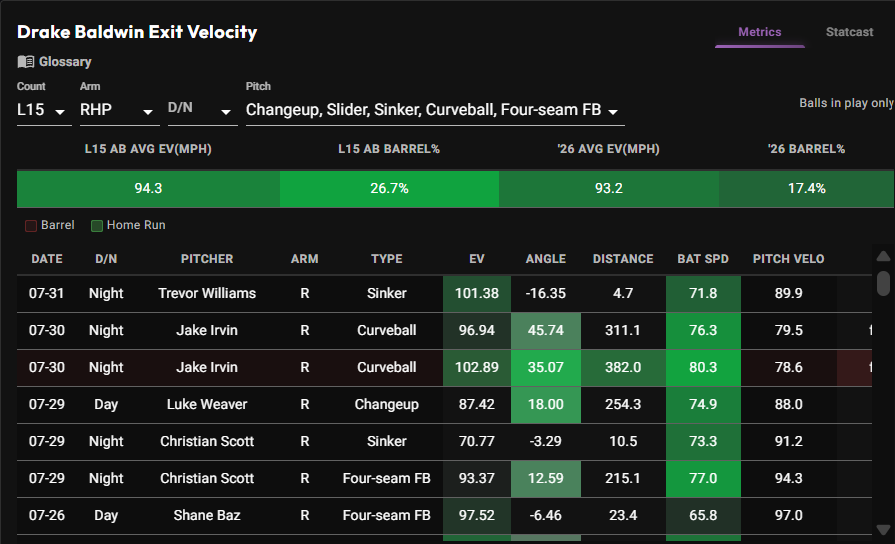Click the Home Run legend color box
The width and height of the screenshot is (895, 544).
tap(97, 225)
